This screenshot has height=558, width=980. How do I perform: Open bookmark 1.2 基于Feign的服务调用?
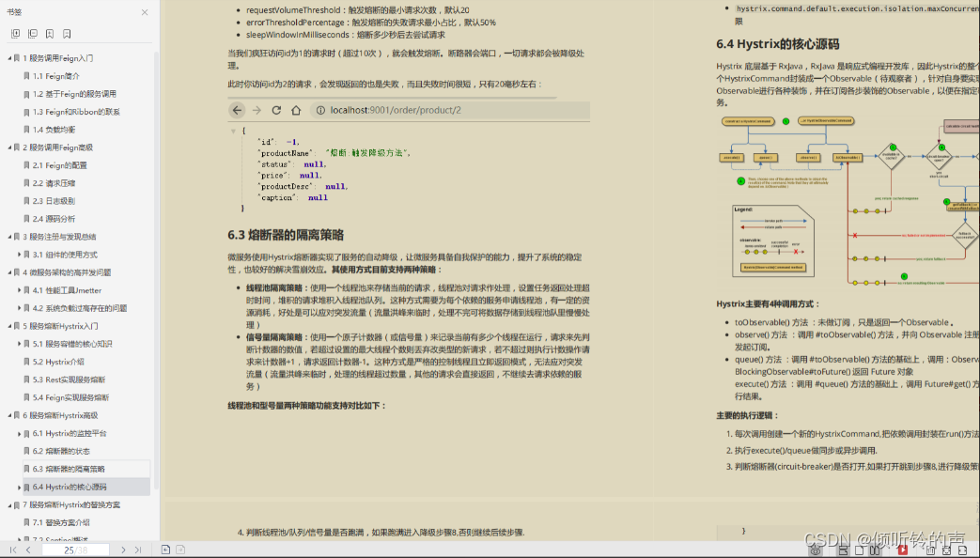pos(74,94)
